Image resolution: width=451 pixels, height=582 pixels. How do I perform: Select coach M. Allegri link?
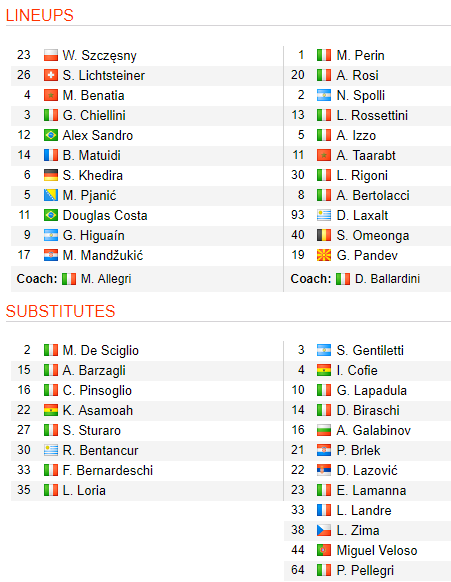click(x=106, y=279)
